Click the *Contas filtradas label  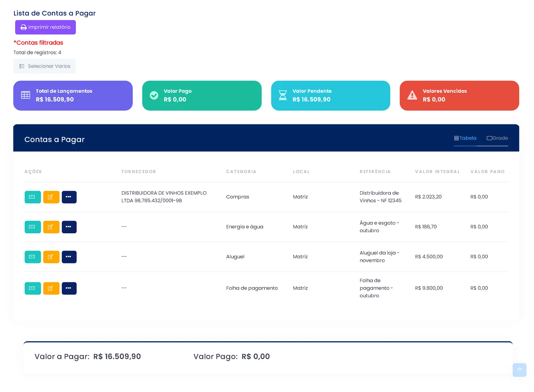pos(38,43)
